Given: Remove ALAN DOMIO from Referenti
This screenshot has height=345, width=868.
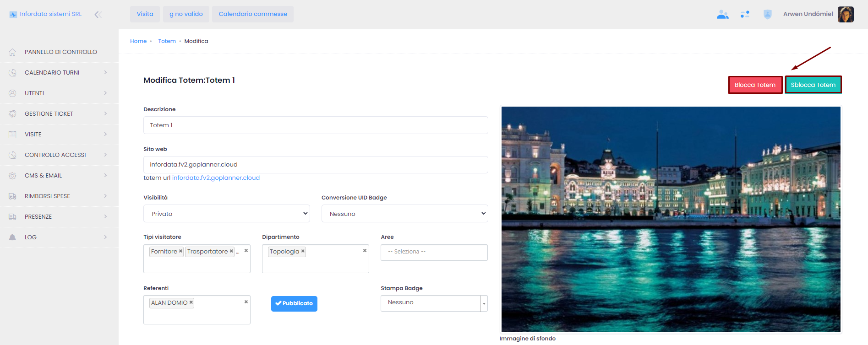Looking at the screenshot, I should pyautogui.click(x=191, y=302).
